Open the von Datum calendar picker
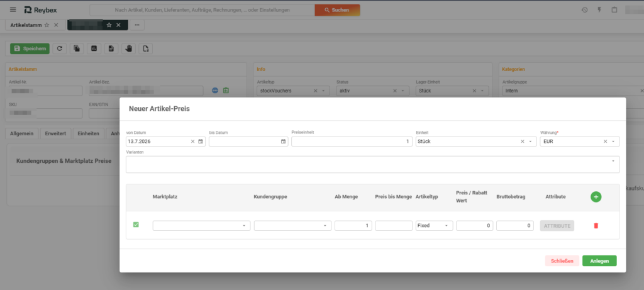644x290 pixels. (201, 142)
